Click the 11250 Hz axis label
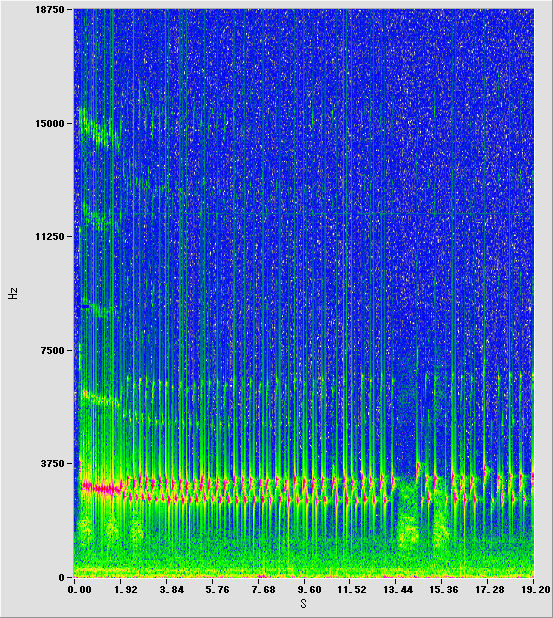Image resolution: width=553 pixels, height=618 pixels. pos(50,236)
